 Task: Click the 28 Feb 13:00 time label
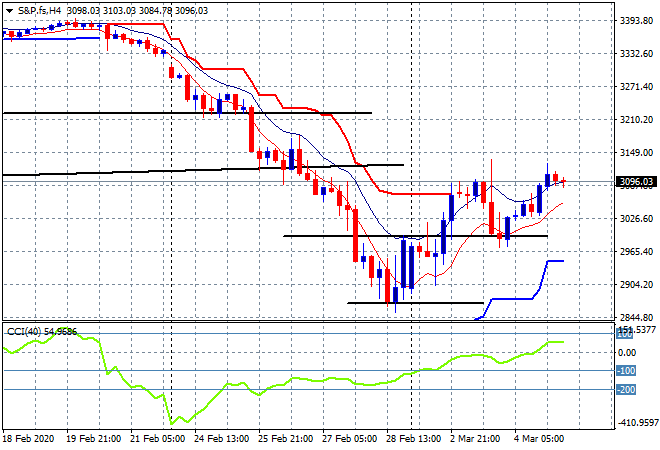[x=413, y=439]
